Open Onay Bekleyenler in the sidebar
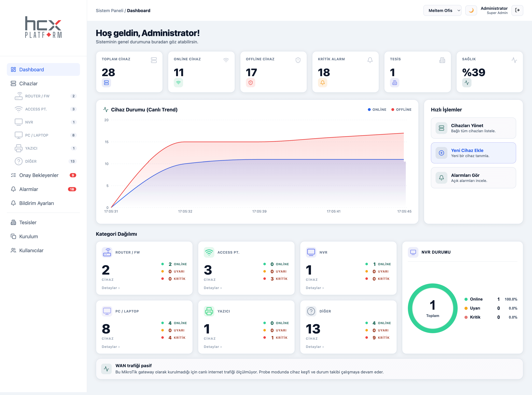 click(43, 175)
